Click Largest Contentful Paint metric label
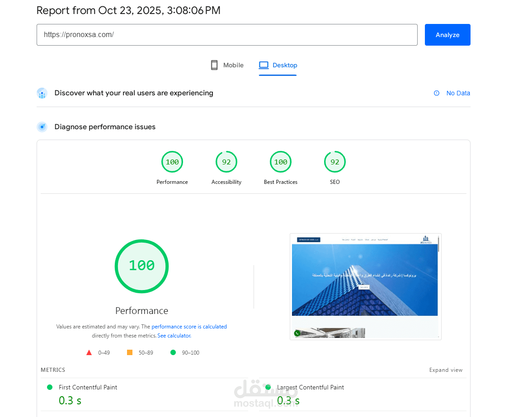 pyautogui.click(x=311, y=387)
